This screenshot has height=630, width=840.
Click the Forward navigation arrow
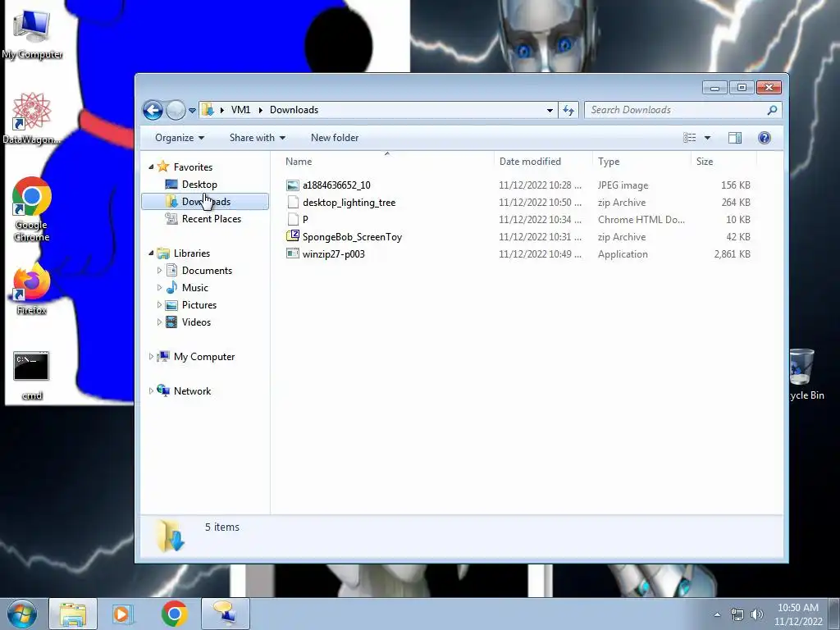176,111
